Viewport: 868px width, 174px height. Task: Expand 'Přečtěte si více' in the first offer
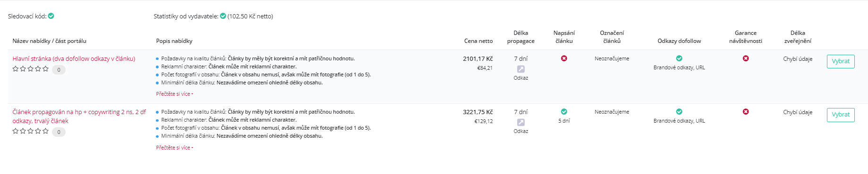[x=174, y=94]
